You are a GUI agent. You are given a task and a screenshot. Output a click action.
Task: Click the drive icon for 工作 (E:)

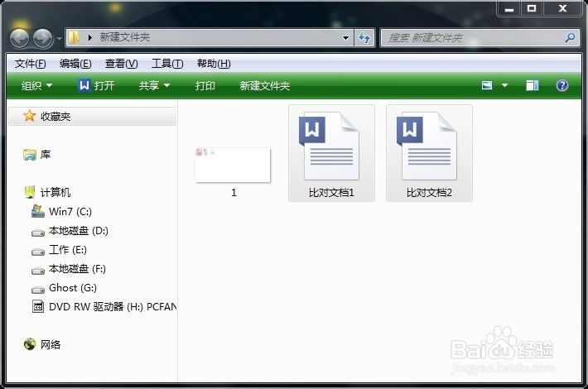click(x=38, y=252)
